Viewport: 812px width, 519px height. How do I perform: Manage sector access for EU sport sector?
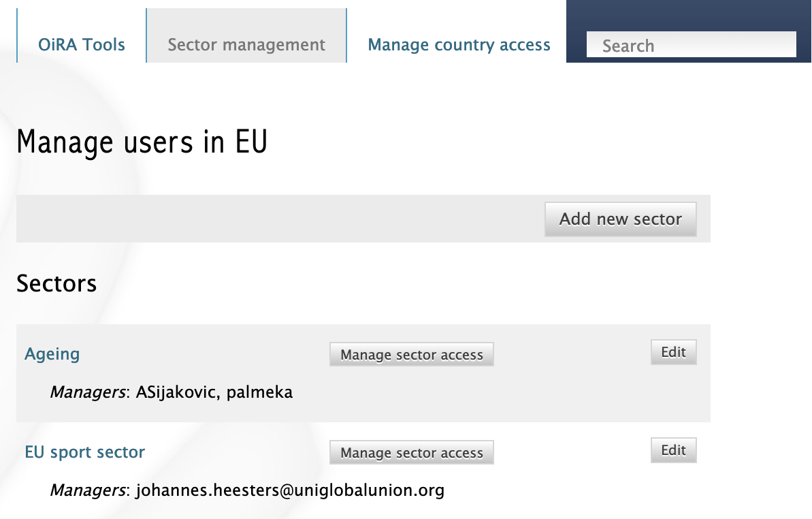coord(411,453)
